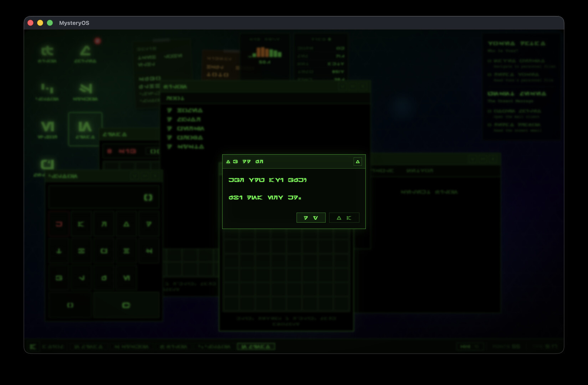Click the start icon at the taskbar's left end
Viewport: 588px width, 385px height.
(x=32, y=346)
